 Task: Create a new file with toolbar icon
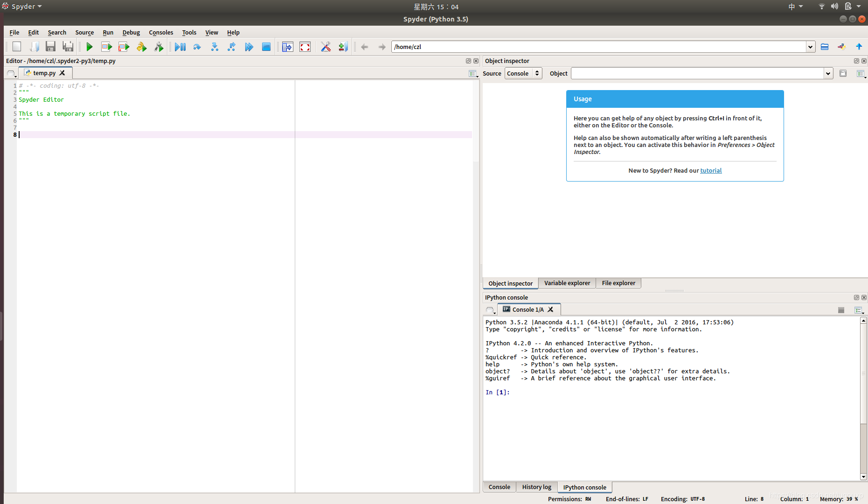tap(17, 47)
